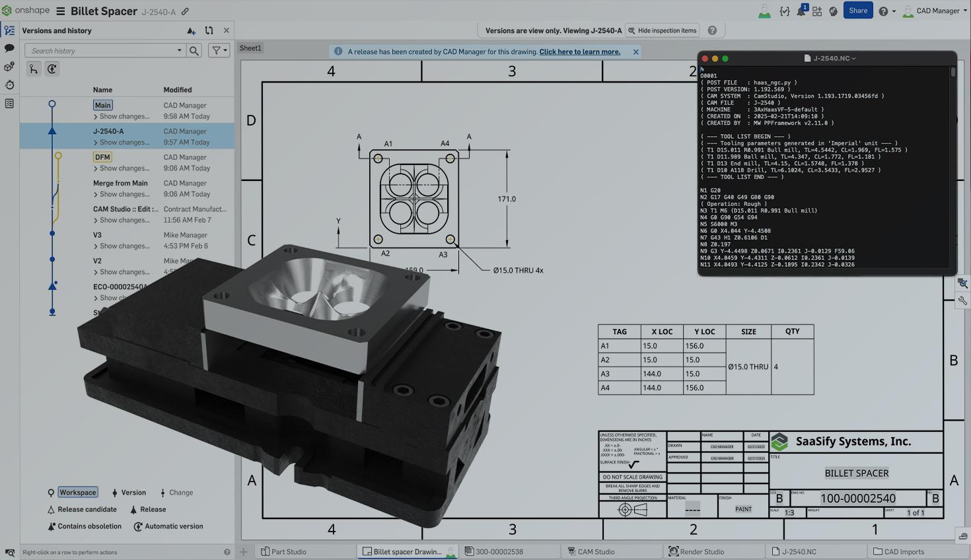The height and width of the screenshot is (560, 971).
Task: Click the terminal window scrollbar
Action: 953,73
